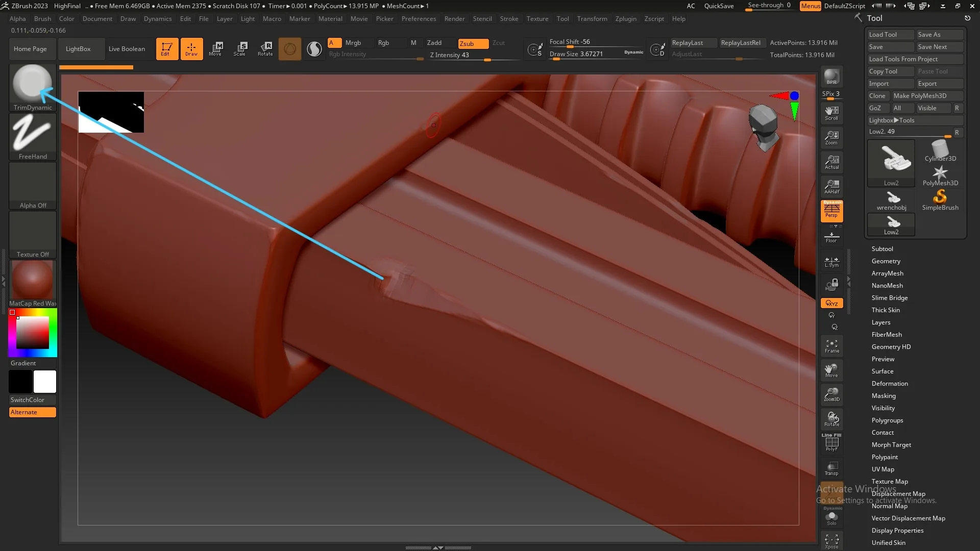Image resolution: width=980 pixels, height=551 pixels.
Task: Click the BPR render button
Action: [x=831, y=77]
